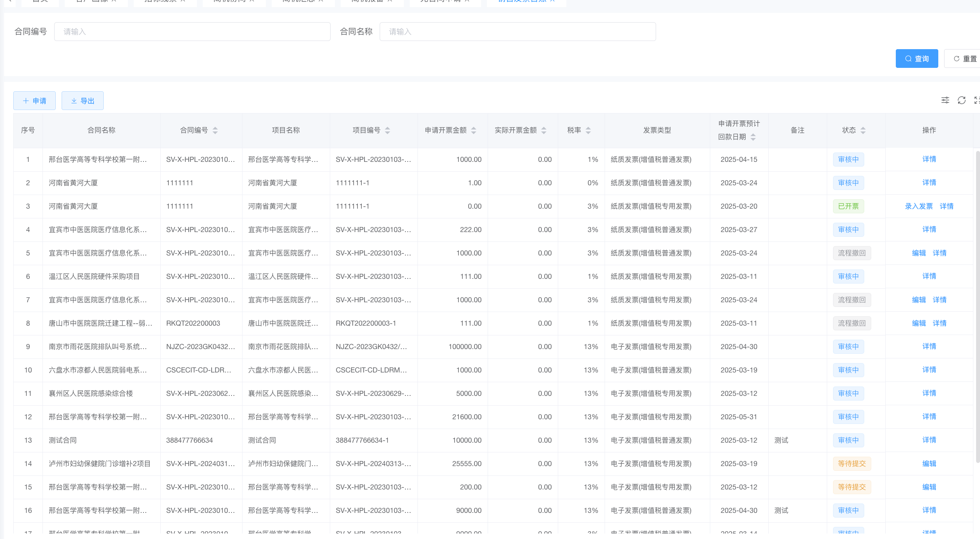Focus the 合同名称 input field

click(x=518, y=32)
